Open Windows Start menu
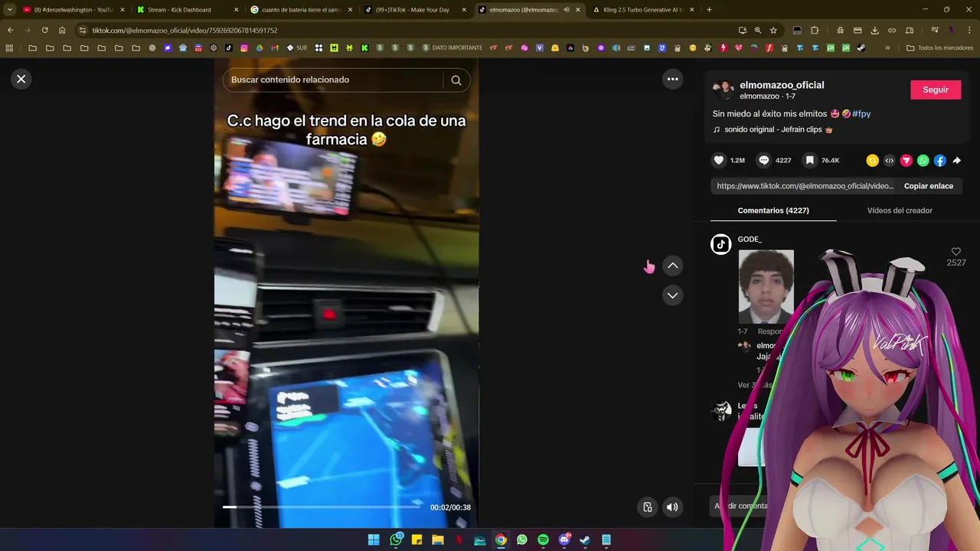 tap(374, 540)
